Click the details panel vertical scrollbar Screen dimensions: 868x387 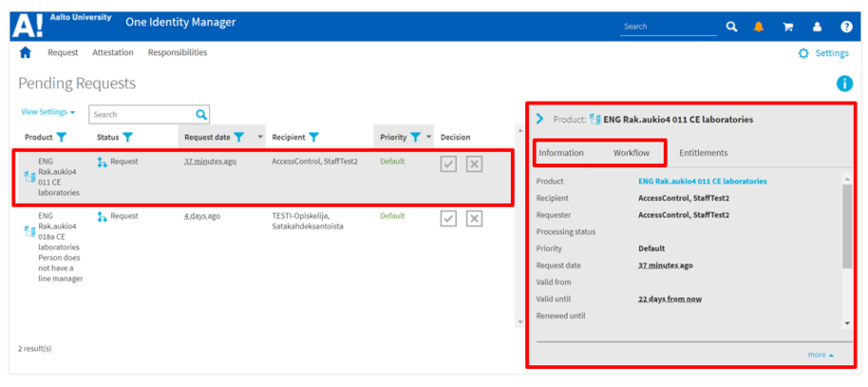(x=847, y=228)
